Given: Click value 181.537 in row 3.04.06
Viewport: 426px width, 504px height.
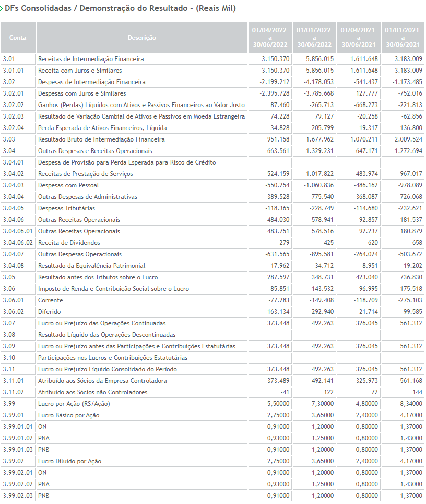Looking at the screenshot, I should pos(411,220).
